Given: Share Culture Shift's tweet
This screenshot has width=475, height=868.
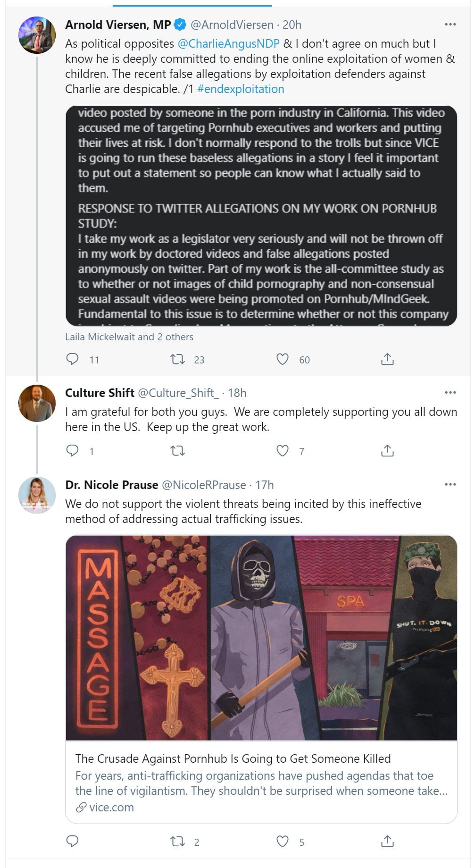Looking at the screenshot, I should pyautogui.click(x=387, y=451).
